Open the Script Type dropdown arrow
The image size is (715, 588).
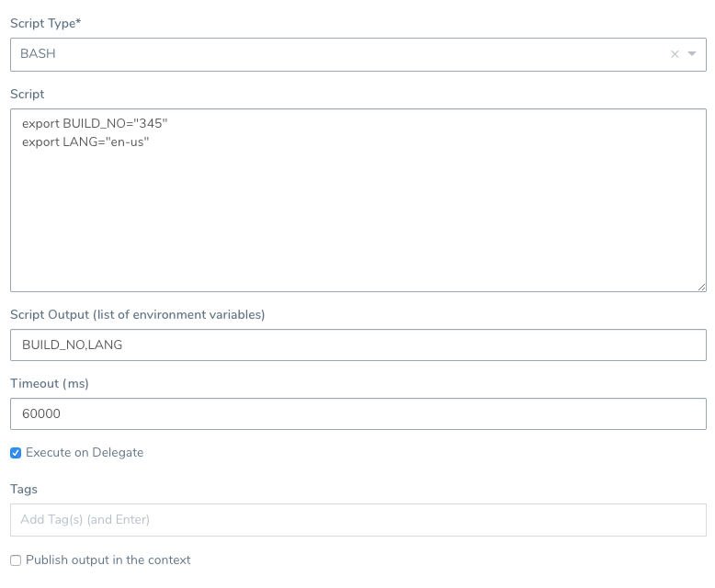point(692,54)
